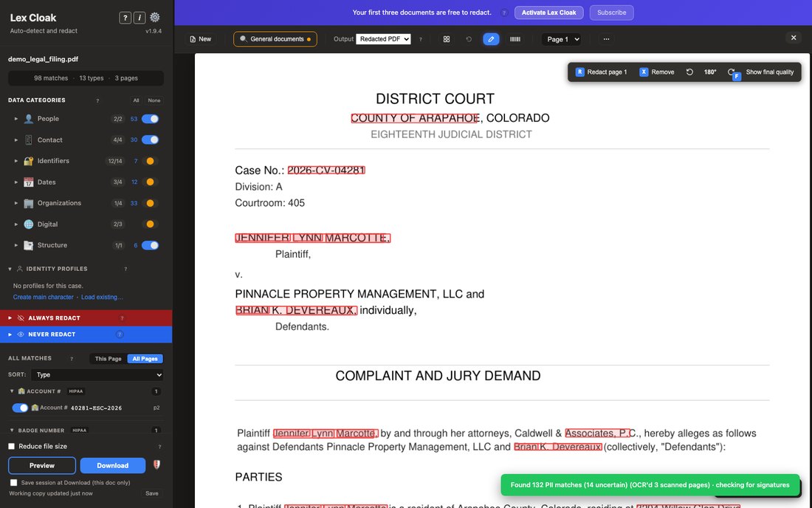Viewport: 812px width, 508px height.
Task: Click the Remove button in page toolbar
Action: (x=657, y=72)
